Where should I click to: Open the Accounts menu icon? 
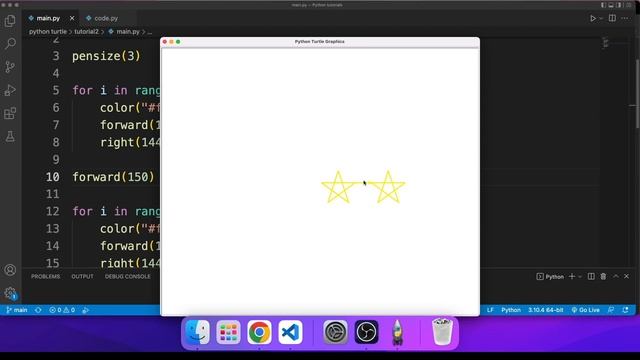tap(10, 270)
